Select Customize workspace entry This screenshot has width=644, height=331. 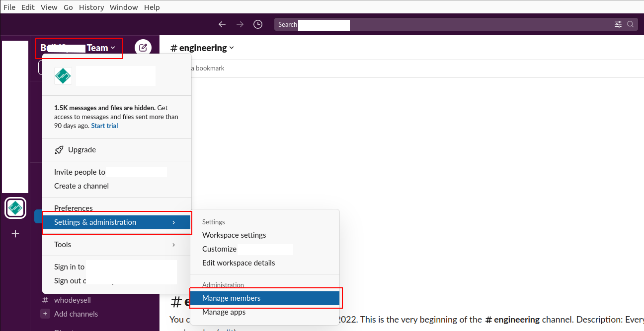click(x=265, y=249)
